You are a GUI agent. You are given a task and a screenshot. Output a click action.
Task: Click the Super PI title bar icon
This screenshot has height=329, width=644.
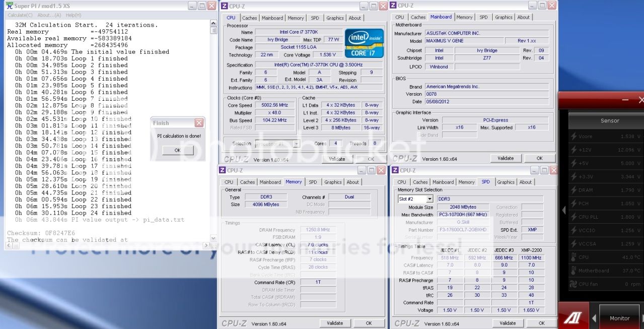point(8,6)
